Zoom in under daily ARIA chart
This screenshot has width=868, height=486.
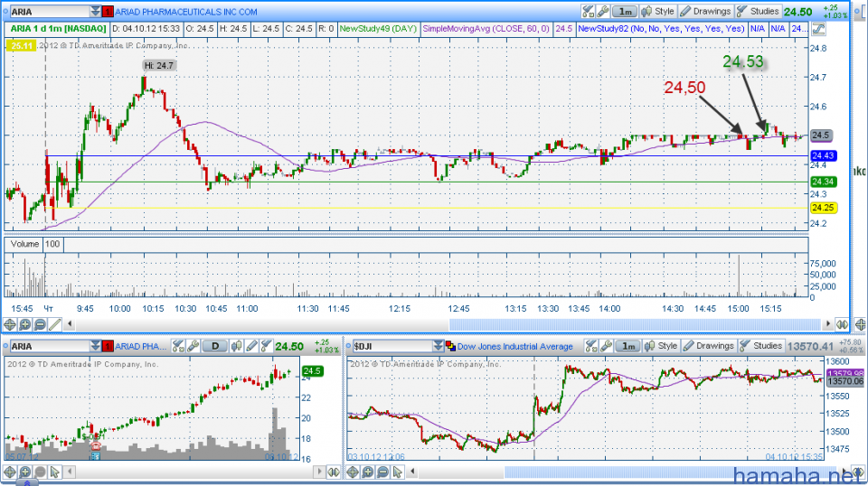pyautogui.click(x=25, y=472)
